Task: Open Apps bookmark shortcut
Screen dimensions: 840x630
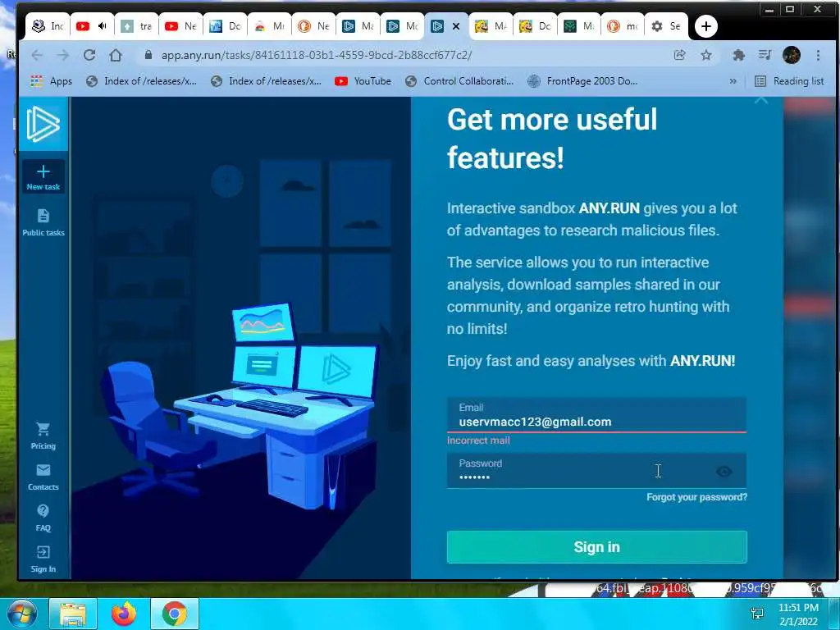Action: click(52, 81)
